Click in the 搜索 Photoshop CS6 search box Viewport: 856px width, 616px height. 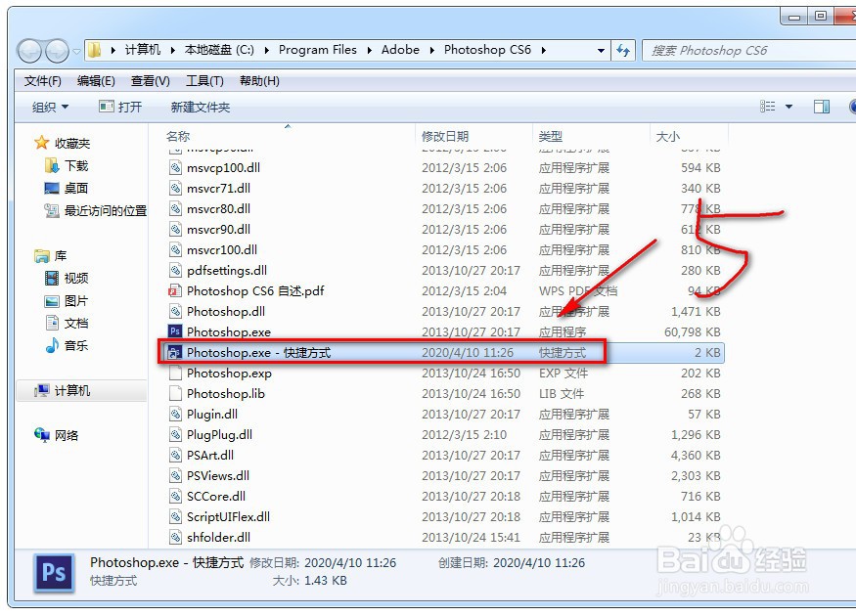(x=748, y=51)
